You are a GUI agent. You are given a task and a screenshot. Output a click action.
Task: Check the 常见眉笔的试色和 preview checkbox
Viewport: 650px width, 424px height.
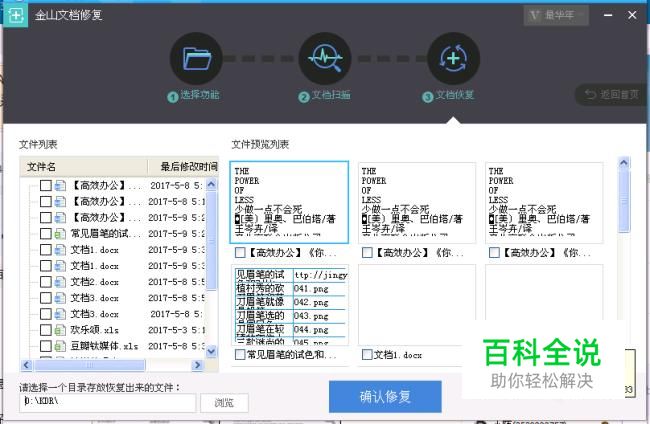pos(240,354)
